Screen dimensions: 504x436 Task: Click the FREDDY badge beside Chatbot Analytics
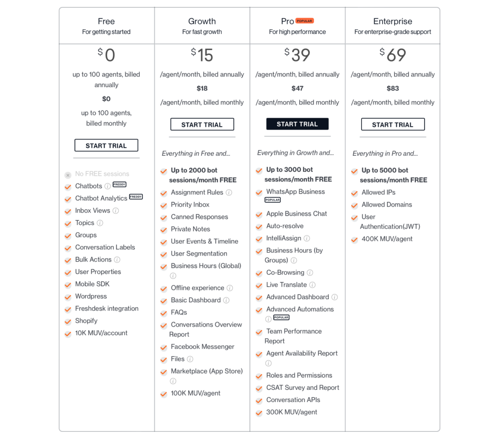[137, 198]
